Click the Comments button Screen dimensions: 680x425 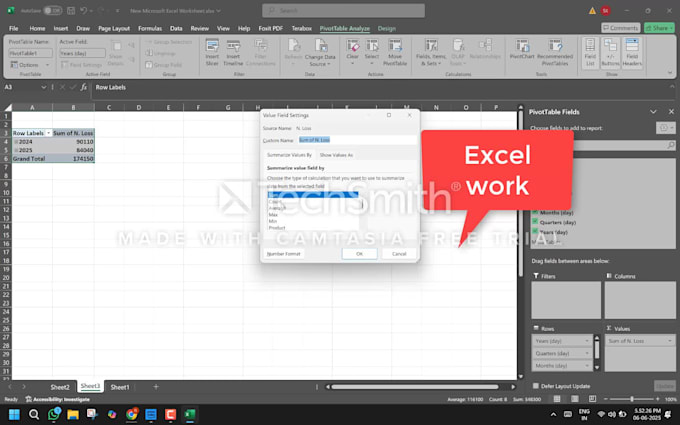click(621, 28)
